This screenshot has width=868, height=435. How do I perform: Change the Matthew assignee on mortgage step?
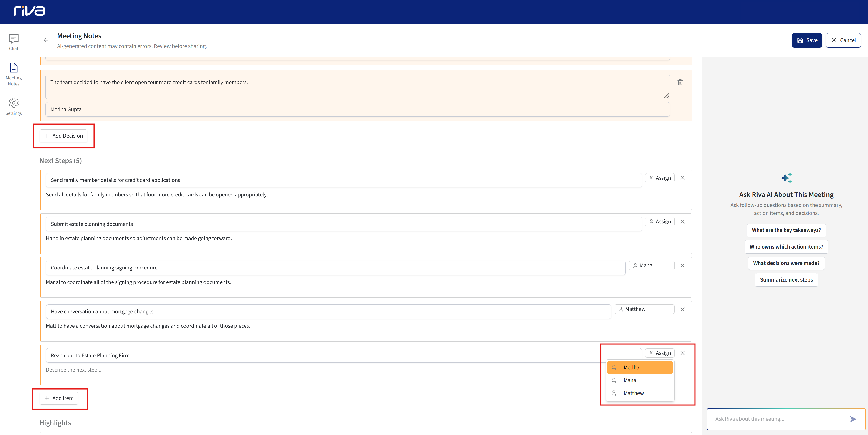(645, 309)
